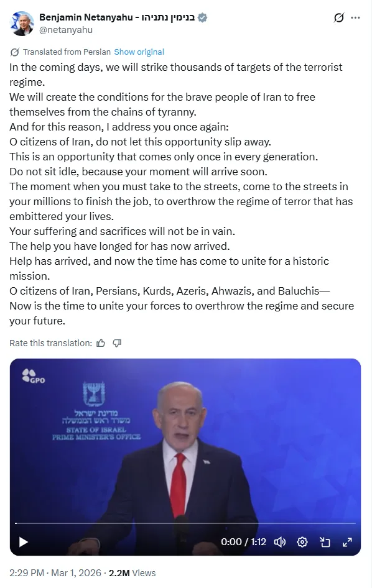The width and height of the screenshot is (372, 588).
Task: Expand the video to fullscreen
Action: coord(347,542)
